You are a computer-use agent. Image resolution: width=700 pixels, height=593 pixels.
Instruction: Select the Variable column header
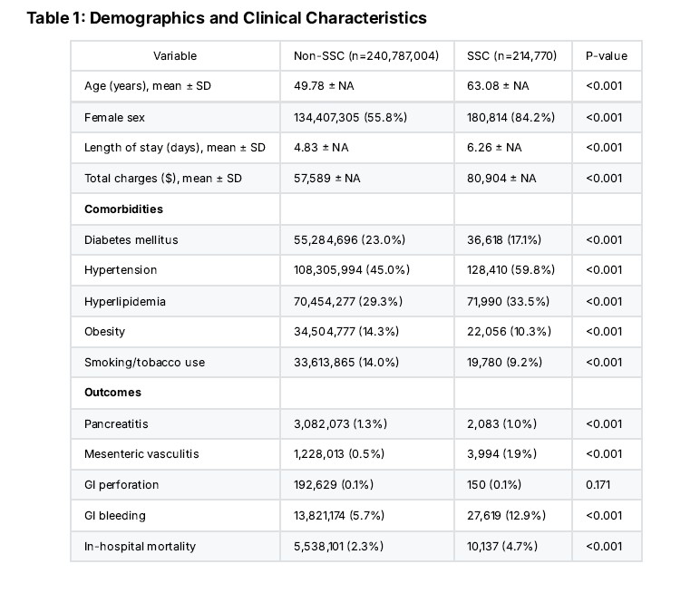point(175,56)
